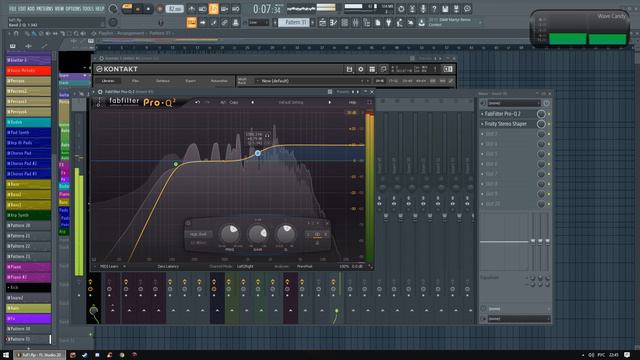
Task: Undo last change in FabFilter Pro-Q 2
Action: 198,102
